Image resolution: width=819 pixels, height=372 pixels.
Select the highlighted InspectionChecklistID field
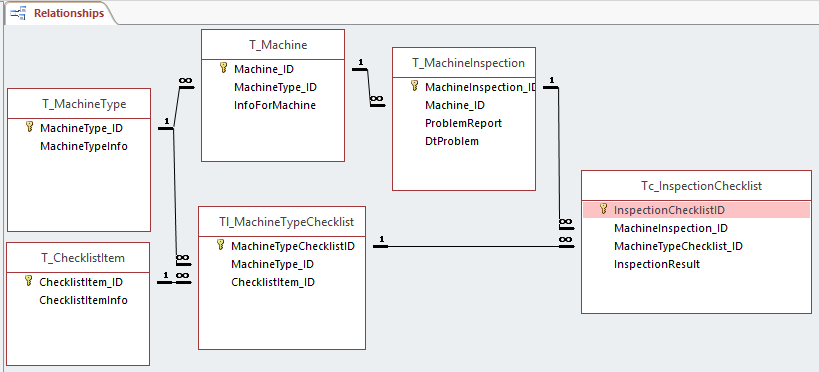coord(696,210)
